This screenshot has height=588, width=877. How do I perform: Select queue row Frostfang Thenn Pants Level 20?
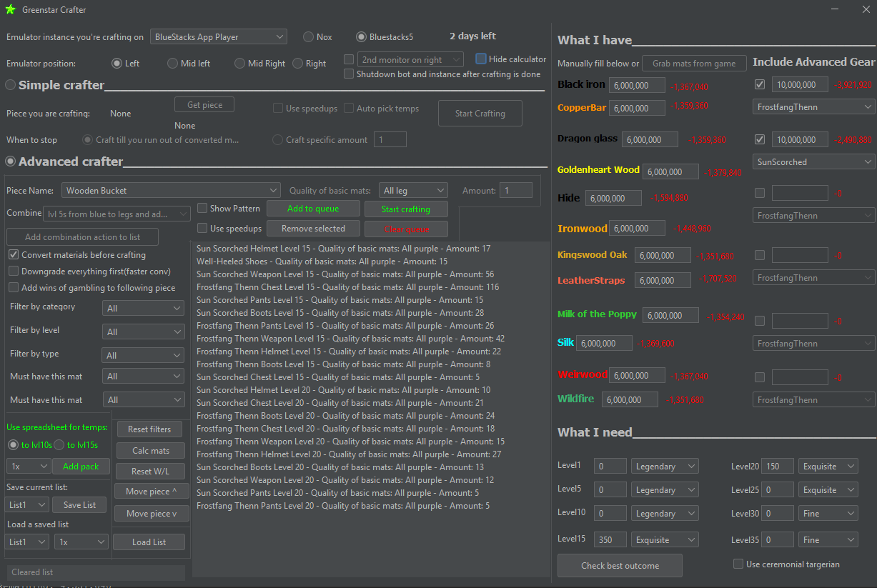(x=343, y=506)
